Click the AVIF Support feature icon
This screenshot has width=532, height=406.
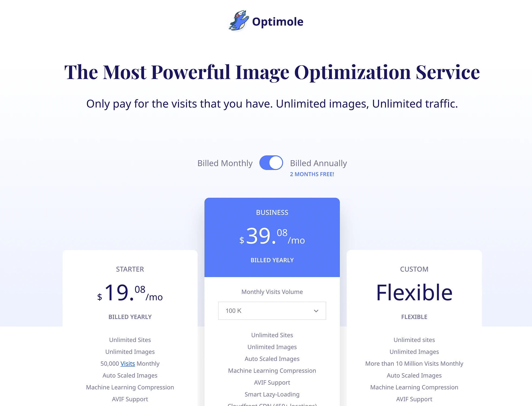tap(272, 382)
